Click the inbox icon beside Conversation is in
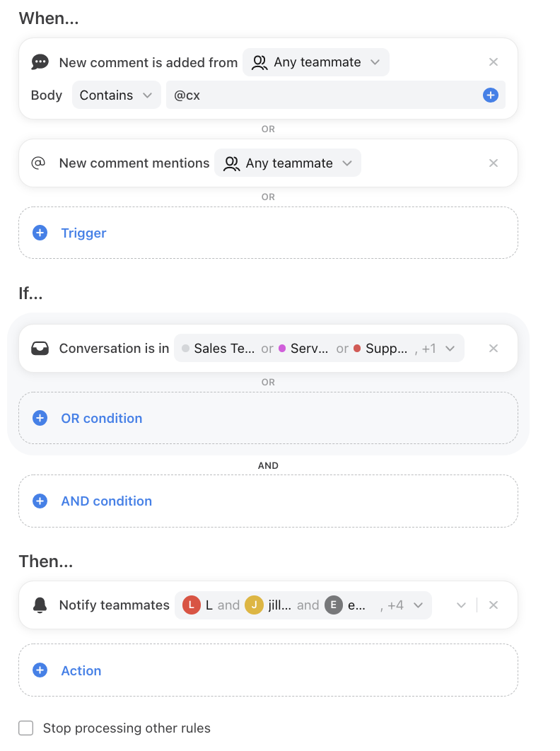 pyautogui.click(x=40, y=348)
